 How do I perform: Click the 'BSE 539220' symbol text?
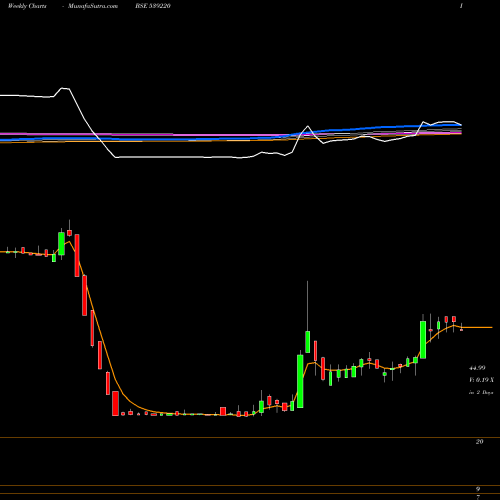click(x=153, y=6)
